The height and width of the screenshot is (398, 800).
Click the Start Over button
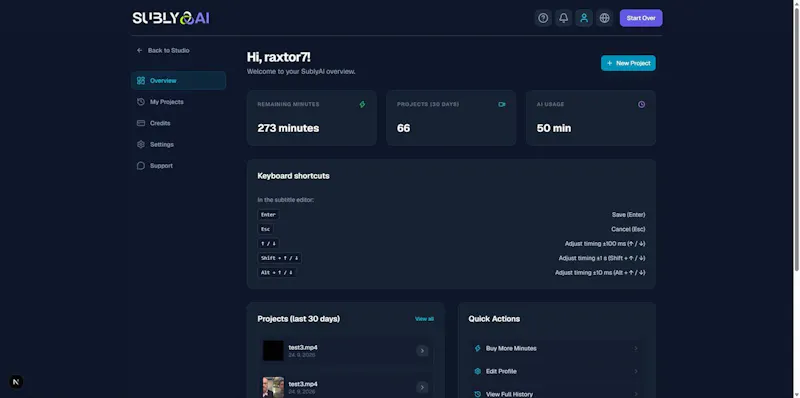click(x=641, y=18)
